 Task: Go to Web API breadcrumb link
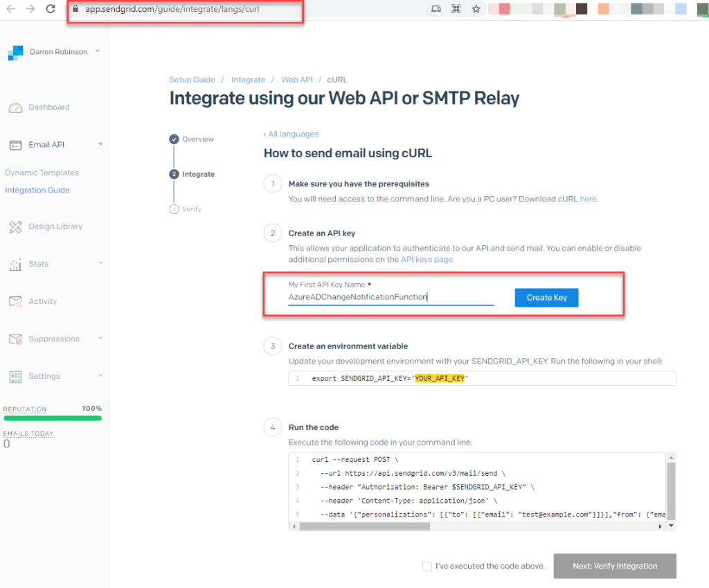coord(297,80)
